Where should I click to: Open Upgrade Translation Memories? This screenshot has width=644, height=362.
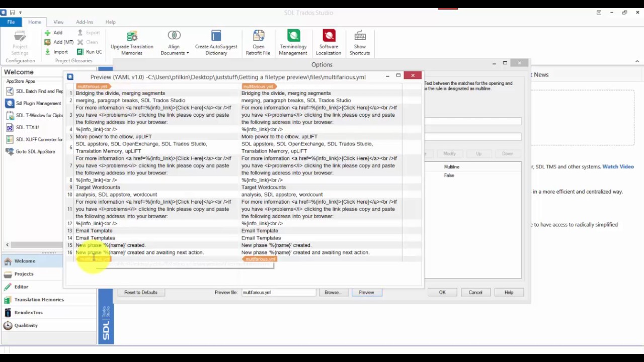click(132, 43)
